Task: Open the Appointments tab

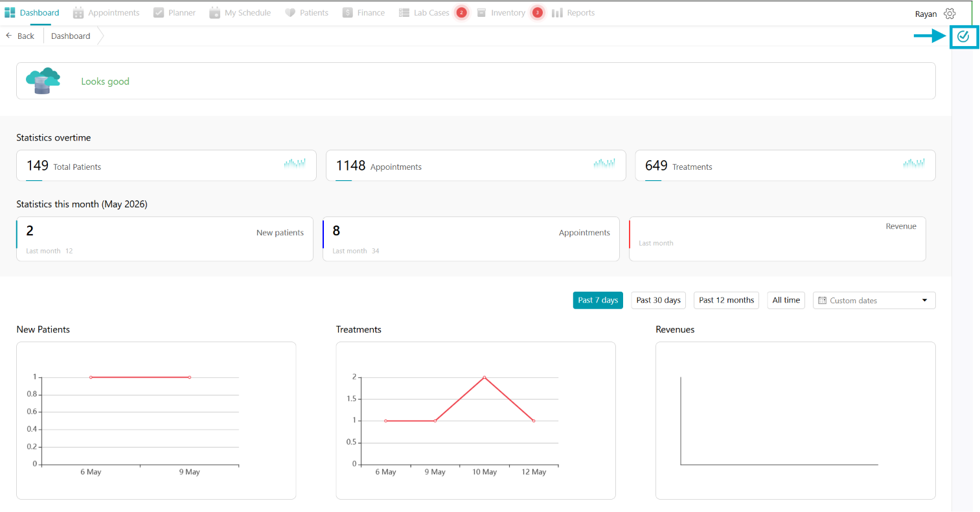Action: (x=106, y=13)
